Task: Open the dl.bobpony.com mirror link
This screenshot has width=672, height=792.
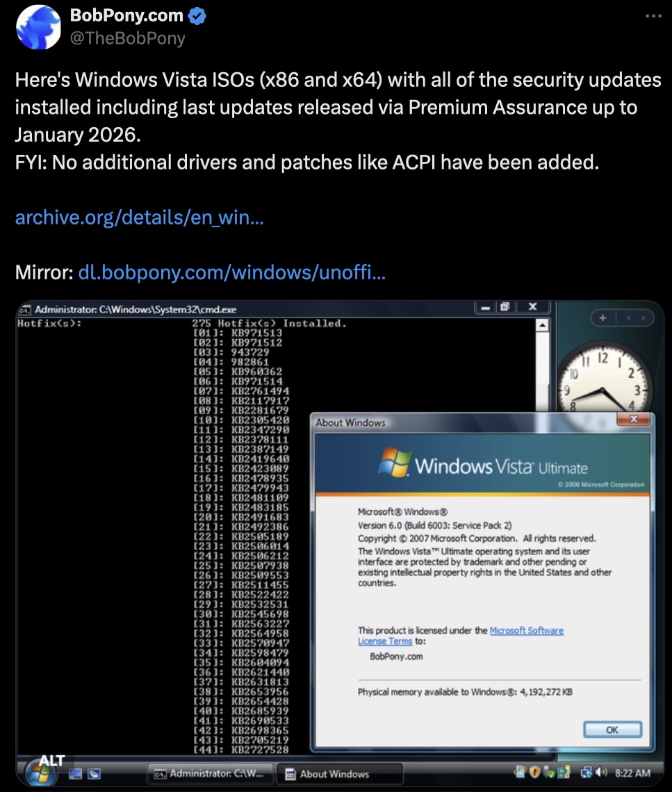Action: point(231,272)
